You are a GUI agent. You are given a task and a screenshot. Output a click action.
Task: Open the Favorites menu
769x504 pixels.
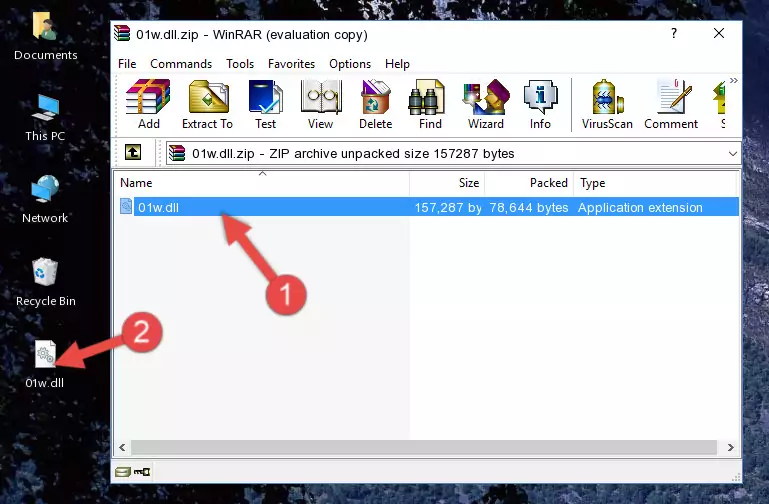point(291,64)
